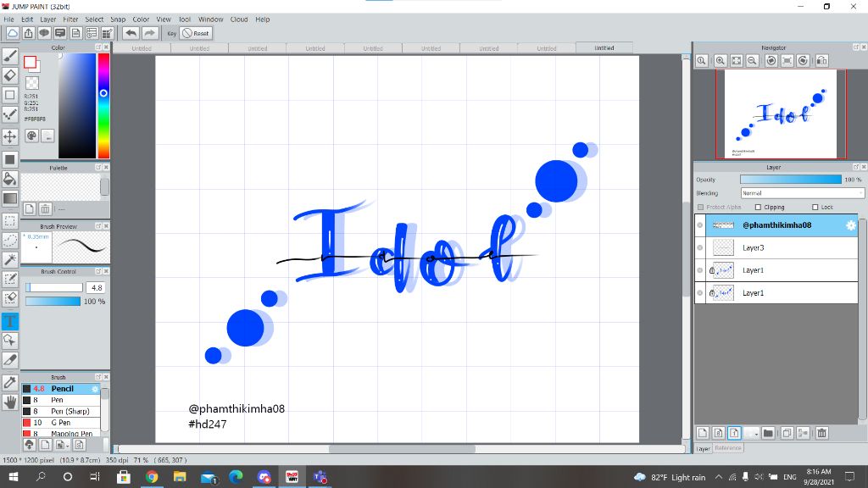Toggle visibility of Layer3

699,248
